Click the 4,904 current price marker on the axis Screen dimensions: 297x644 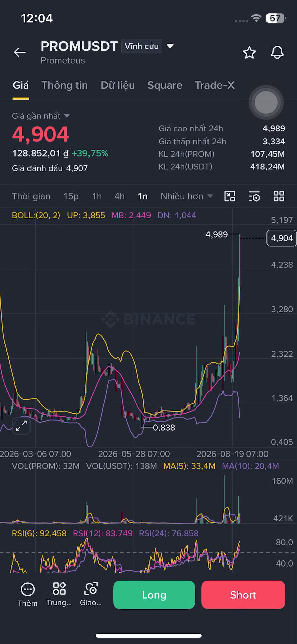(282, 238)
